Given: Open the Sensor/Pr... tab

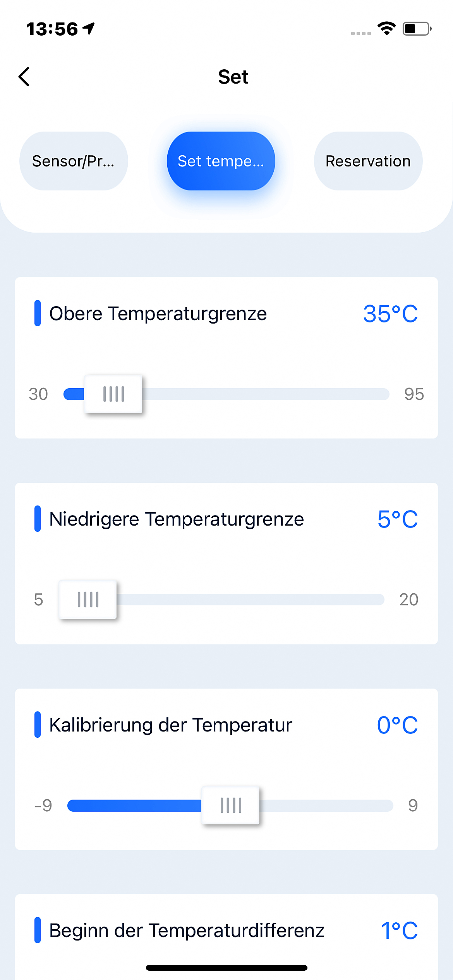Looking at the screenshot, I should pos(74,161).
